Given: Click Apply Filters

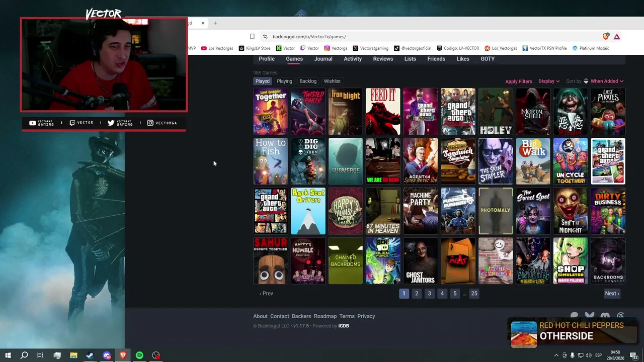Looking at the screenshot, I should (519, 81).
